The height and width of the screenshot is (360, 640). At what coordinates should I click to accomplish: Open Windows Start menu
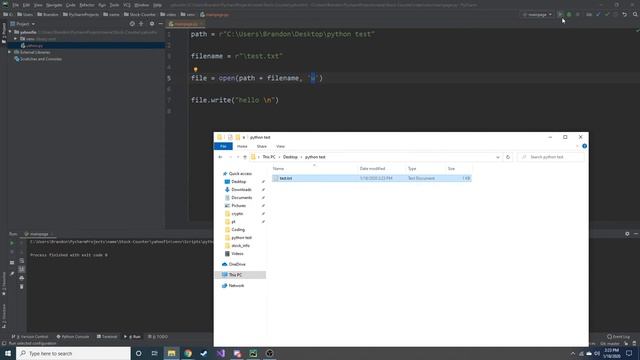click(8, 353)
